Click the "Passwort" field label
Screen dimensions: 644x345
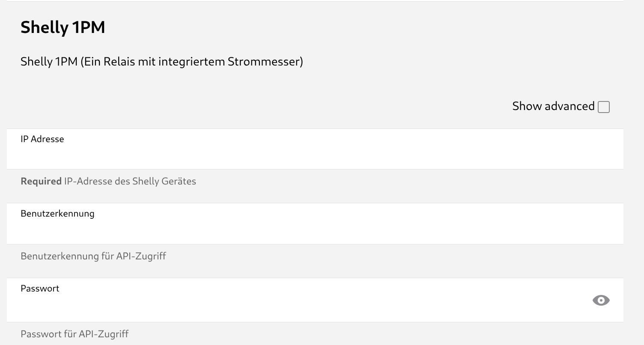point(40,288)
